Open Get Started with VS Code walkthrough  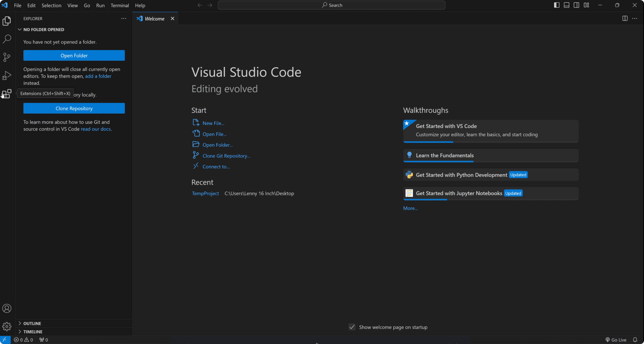[491, 131]
